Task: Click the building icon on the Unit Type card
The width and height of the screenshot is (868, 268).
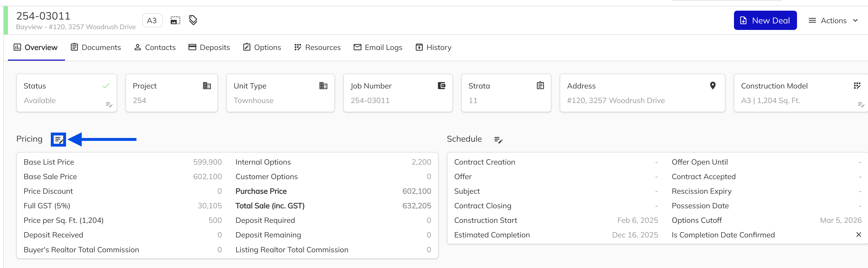Action: (x=323, y=85)
